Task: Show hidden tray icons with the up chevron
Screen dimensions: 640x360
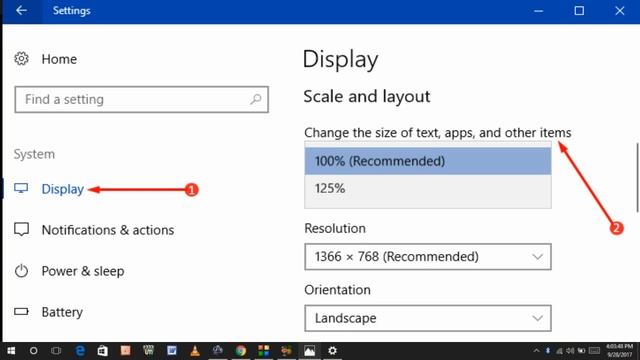Action: tap(536, 351)
